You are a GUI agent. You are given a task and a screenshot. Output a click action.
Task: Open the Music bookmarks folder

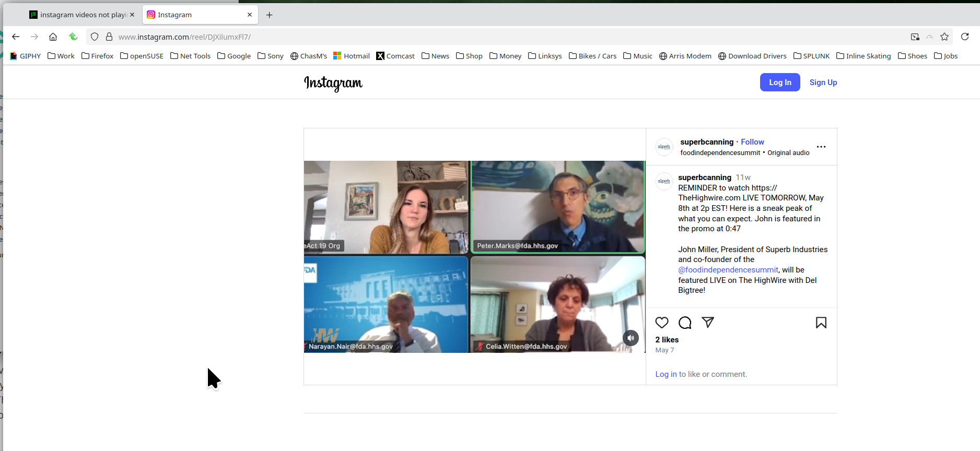638,56
